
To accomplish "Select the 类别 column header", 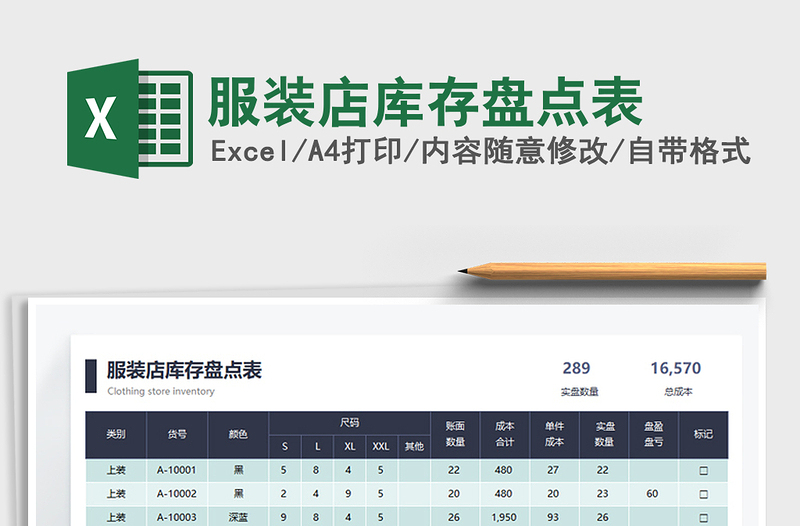I will pos(116,434).
